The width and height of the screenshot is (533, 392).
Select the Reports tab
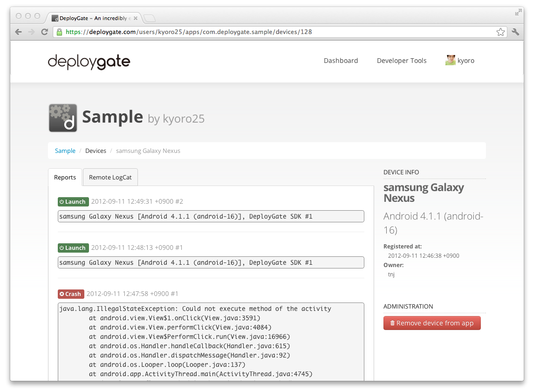pos(65,177)
